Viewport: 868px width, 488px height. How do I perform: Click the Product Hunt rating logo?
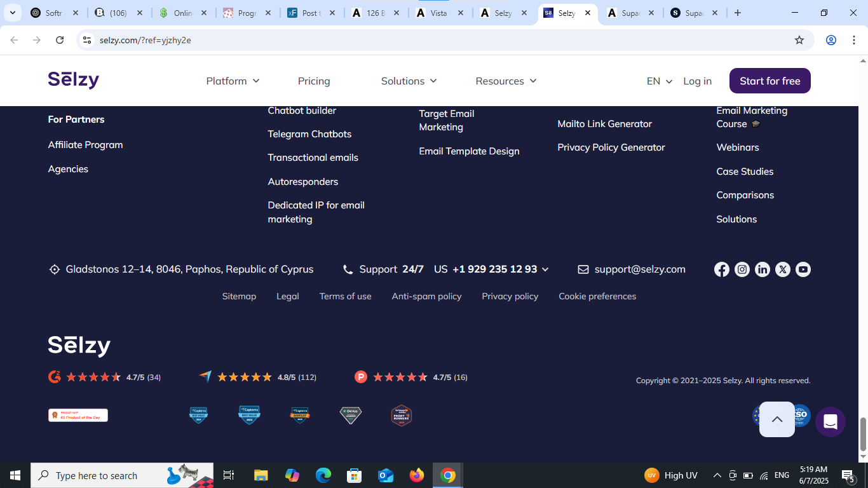point(361,377)
